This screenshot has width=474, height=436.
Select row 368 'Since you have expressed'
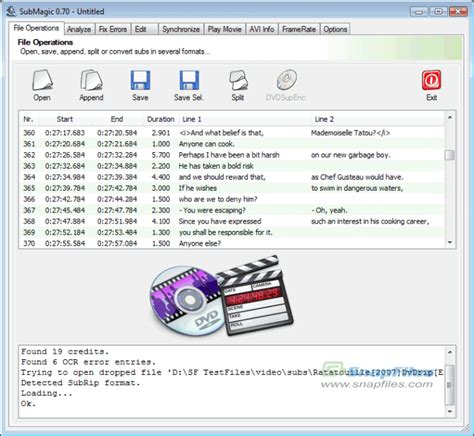(x=232, y=221)
